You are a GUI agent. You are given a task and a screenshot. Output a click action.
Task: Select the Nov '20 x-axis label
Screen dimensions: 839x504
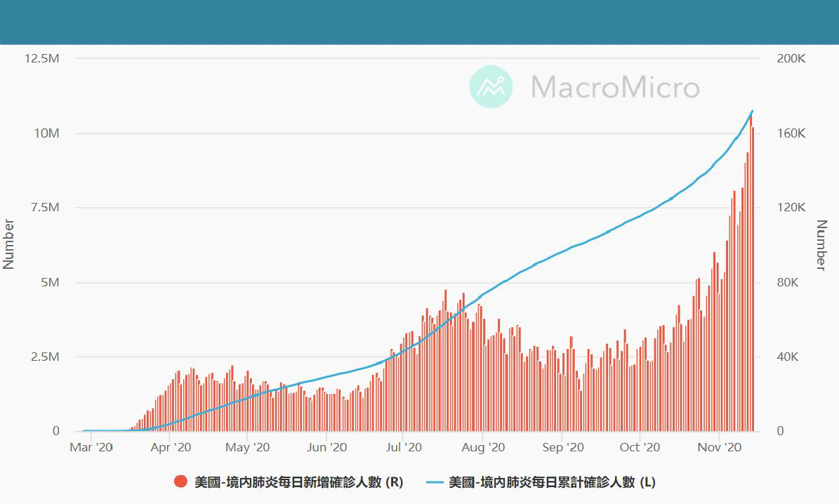point(719,447)
